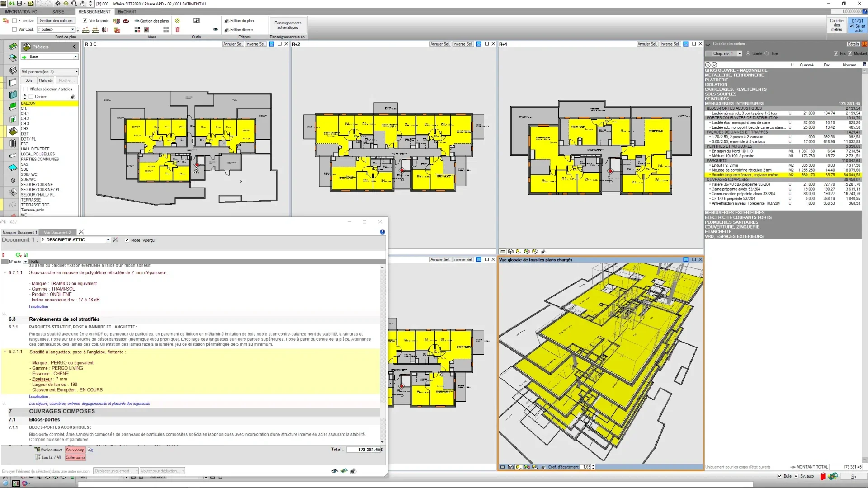Open the Base dropdown in Pièces panel
The image size is (868, 488).
(75, 57)
